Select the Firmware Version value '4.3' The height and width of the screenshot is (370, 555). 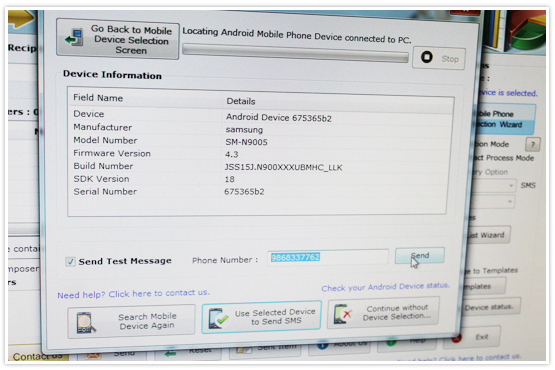click(231, 154)
